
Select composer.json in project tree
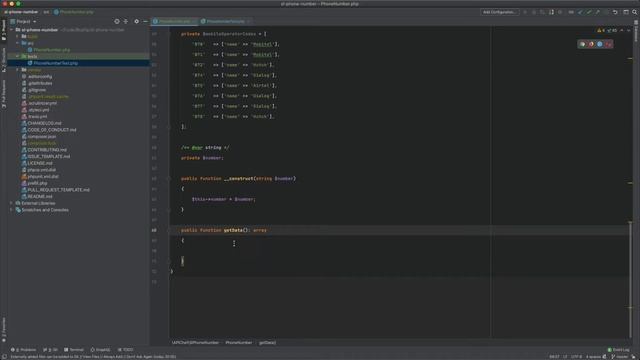coord(42,136)
